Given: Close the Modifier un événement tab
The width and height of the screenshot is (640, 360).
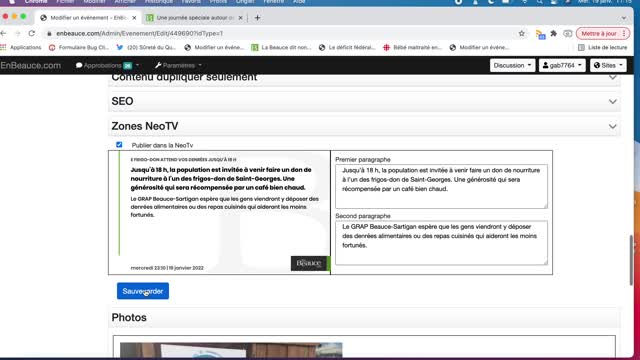Looking at the screenshot, I should [x=134, y=18].
